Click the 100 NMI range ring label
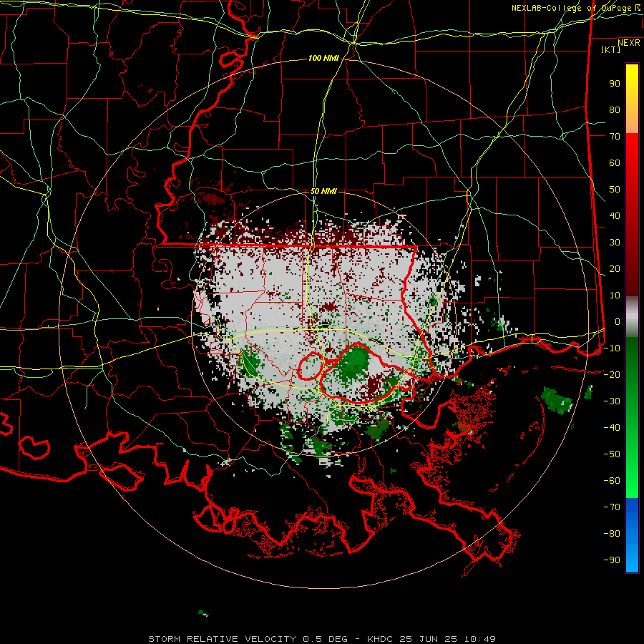Viewport: 644px width, 644px height. click(x=323, y=59)
